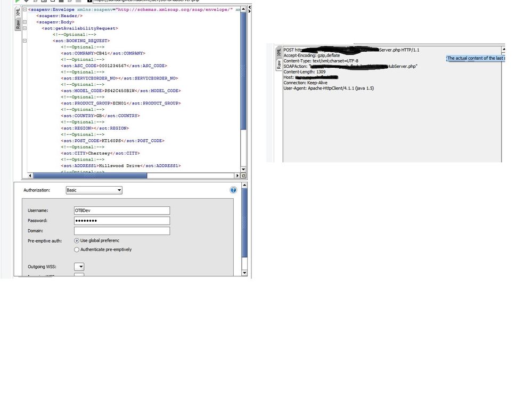Click the Content-Type: text/xml;charset=UTF-8 header line
532x402 pixels.
pos(321,61)
